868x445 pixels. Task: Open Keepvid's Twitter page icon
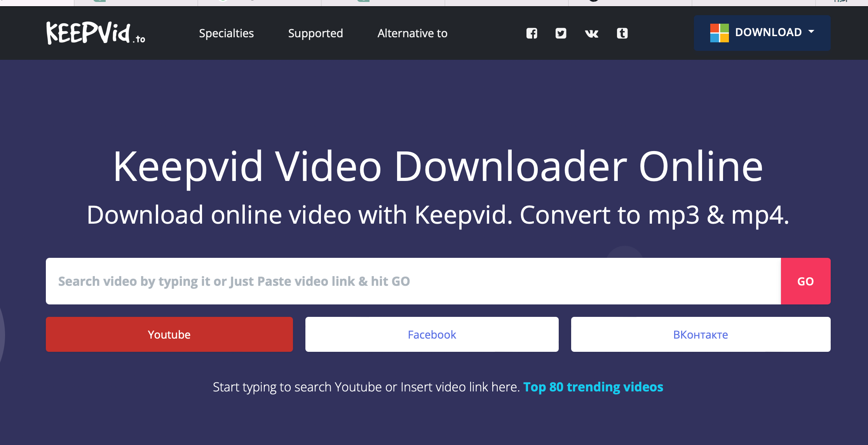coord(561,33)
